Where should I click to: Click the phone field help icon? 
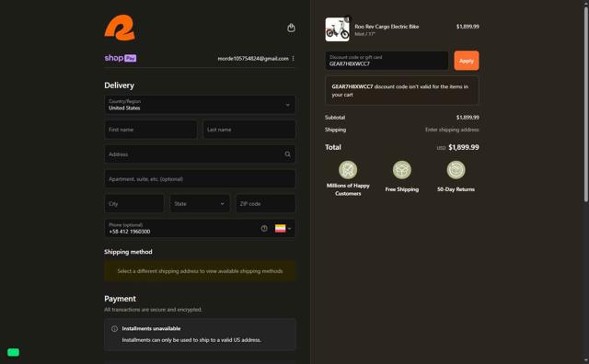[264, 228]
